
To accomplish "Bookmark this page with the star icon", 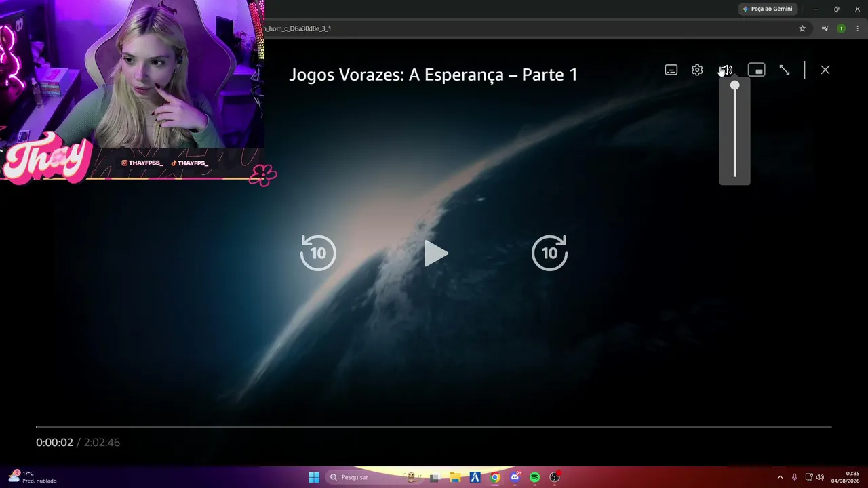I will pos(802,28).
